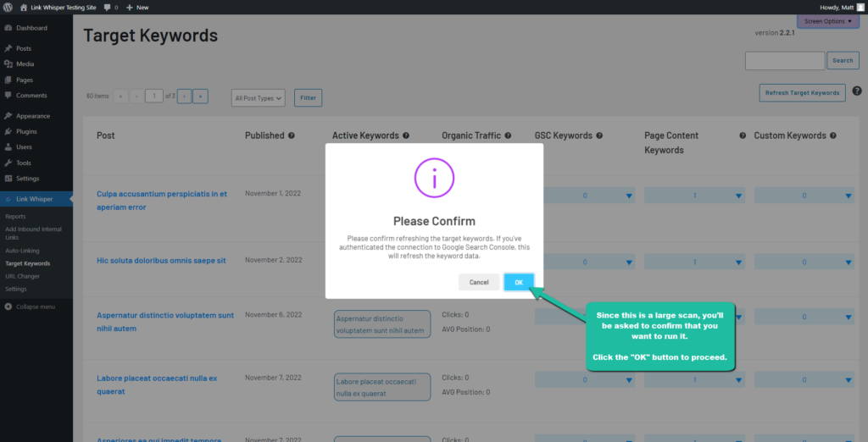Click the OK button in the dialog
The image size is (868, 442).
519,282
